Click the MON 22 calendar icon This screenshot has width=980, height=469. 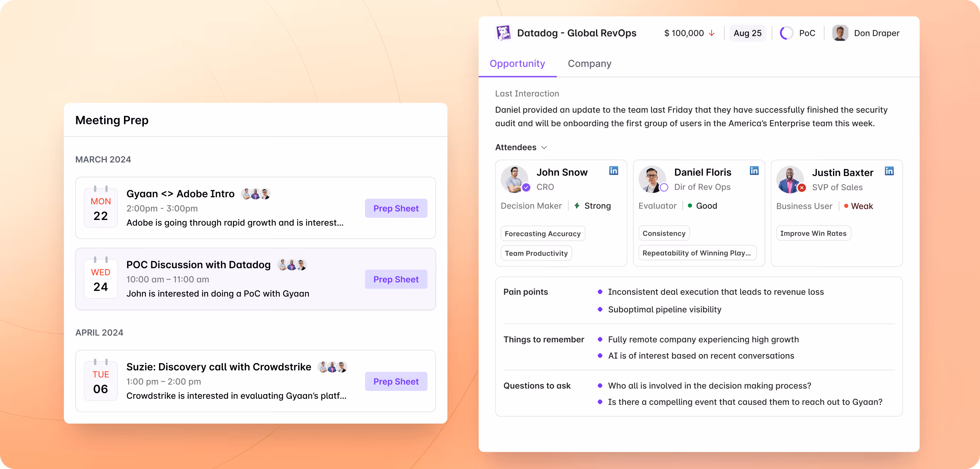(100, 206)
